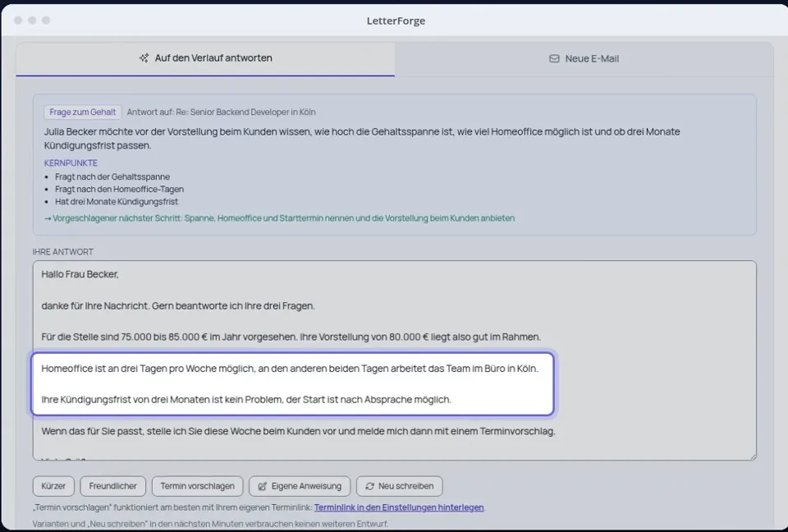This screenshot has width=788, height=532.
Task: Click the pencil icon on 'Eigene Anweisung'
Action: click(263, 486)
